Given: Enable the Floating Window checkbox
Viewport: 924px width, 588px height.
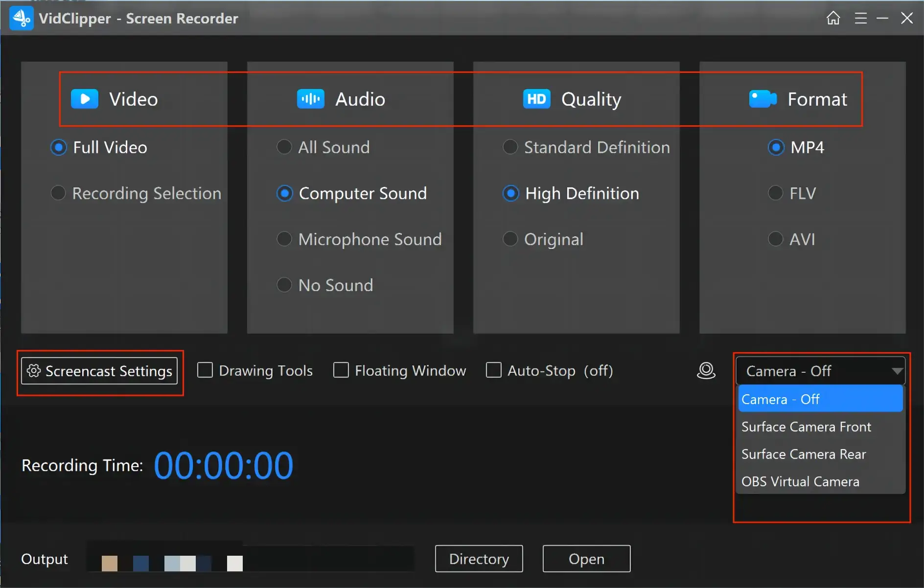Looking at the screenshot, I should [x=341, y=370].
